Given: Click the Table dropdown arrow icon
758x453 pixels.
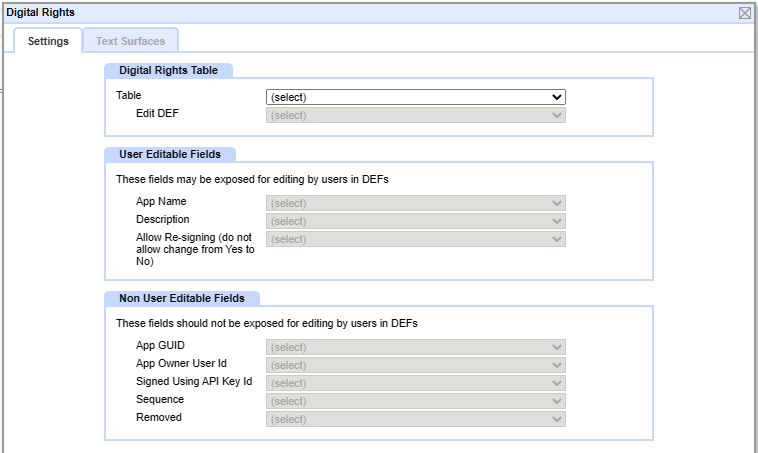Looking at the screenshot, I should 556,97.
